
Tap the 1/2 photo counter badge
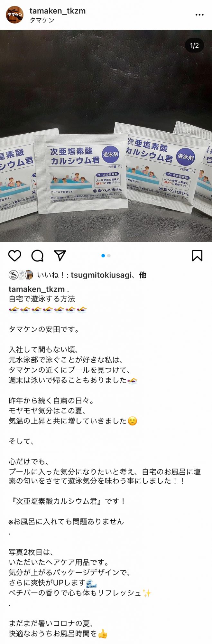point(194,46)
